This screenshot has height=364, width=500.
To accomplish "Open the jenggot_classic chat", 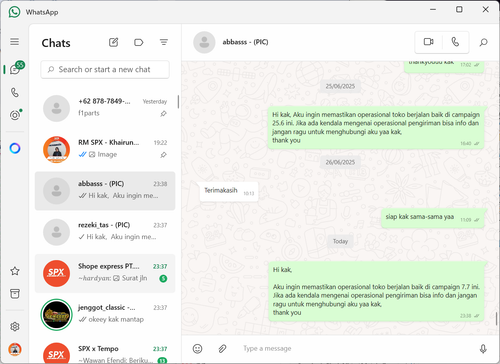I will click(105, 315).
